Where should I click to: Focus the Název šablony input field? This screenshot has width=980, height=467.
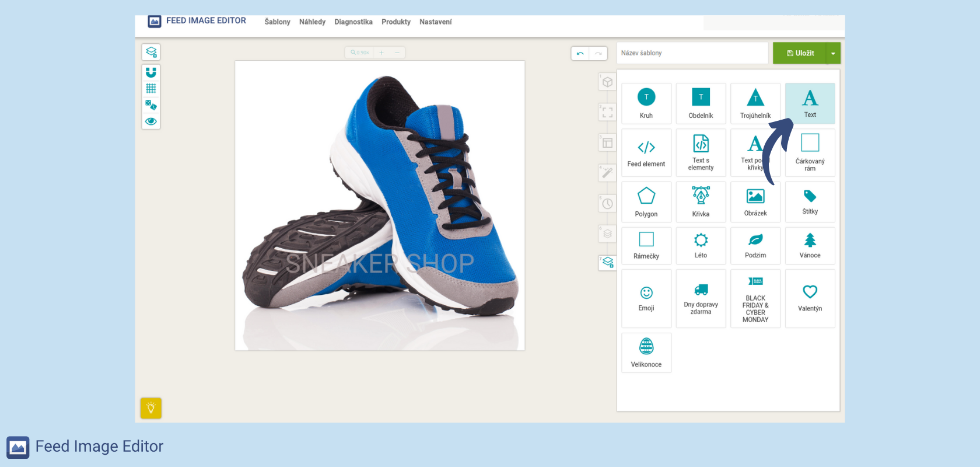pyautogui.click(x=692, y=53)
